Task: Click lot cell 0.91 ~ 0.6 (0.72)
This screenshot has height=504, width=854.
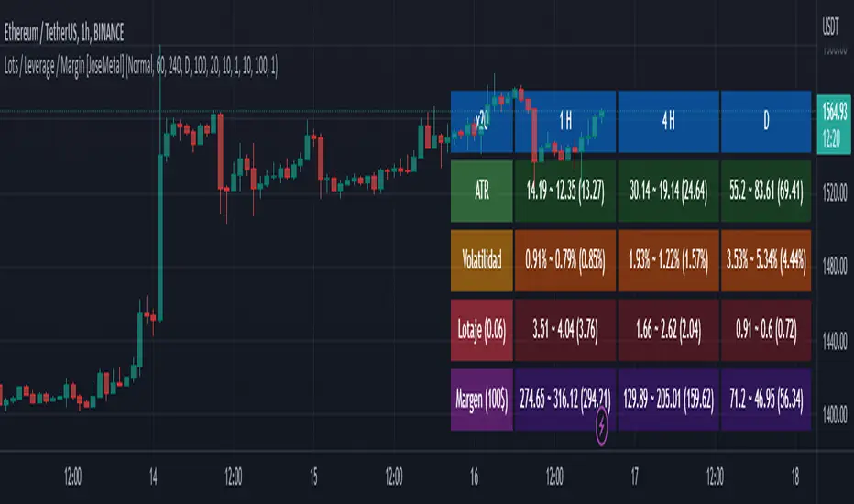Action: click(766, 330)
